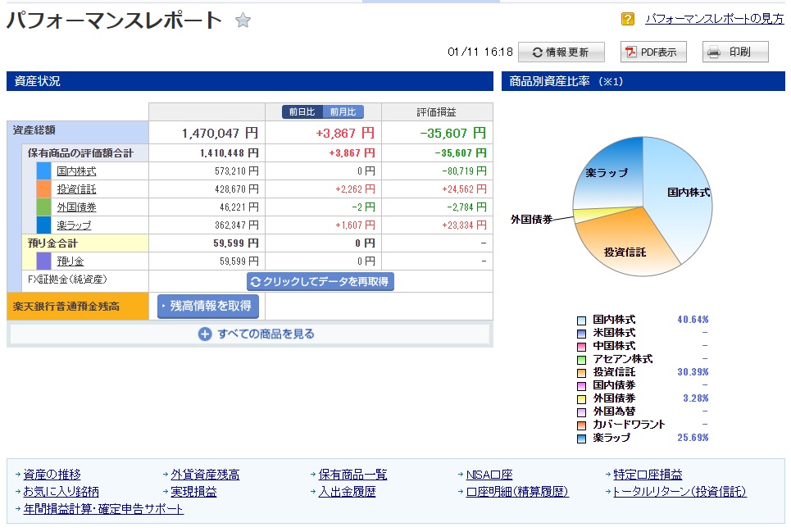Click legend swatch for 外国為替
791x532 pixels.
581,412
